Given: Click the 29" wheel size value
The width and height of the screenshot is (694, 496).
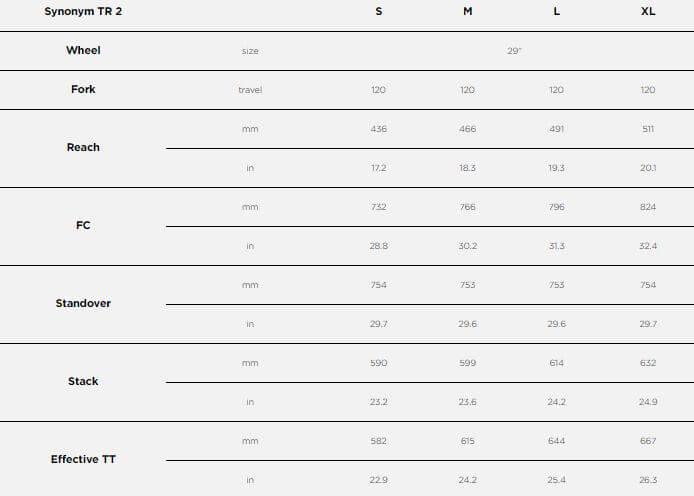Looking at the screenshot, I should (514, 51).
